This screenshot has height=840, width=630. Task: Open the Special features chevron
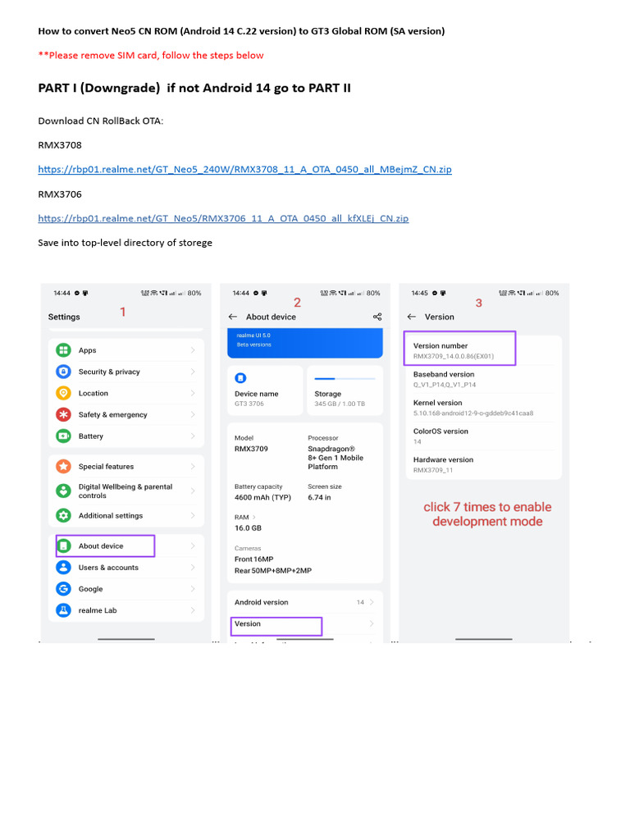[x=193, y=467]
